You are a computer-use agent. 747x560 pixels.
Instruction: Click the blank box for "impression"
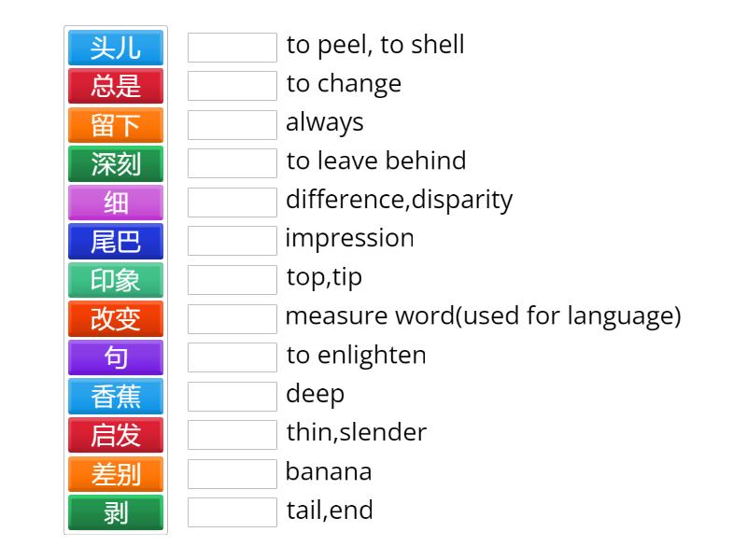pos(233,241)
